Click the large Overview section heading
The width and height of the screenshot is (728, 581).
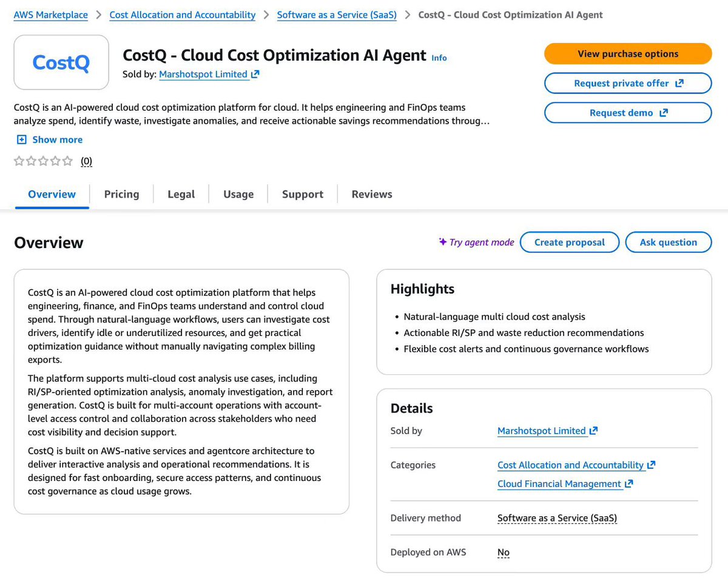coord(49,243)
